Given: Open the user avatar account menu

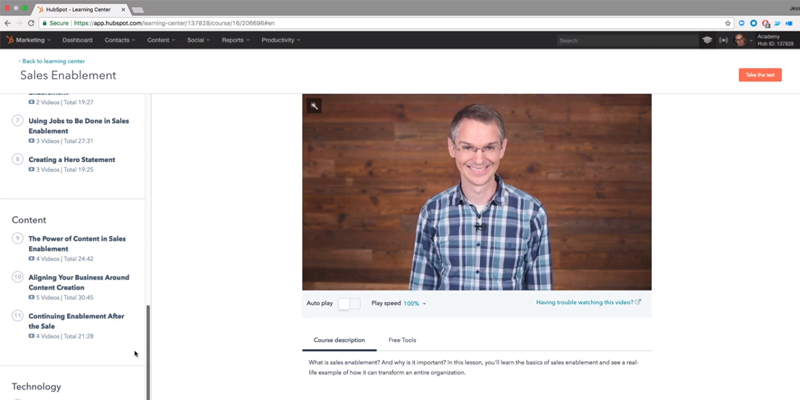Looking at the screenshot, I should (x=742, y=40).
